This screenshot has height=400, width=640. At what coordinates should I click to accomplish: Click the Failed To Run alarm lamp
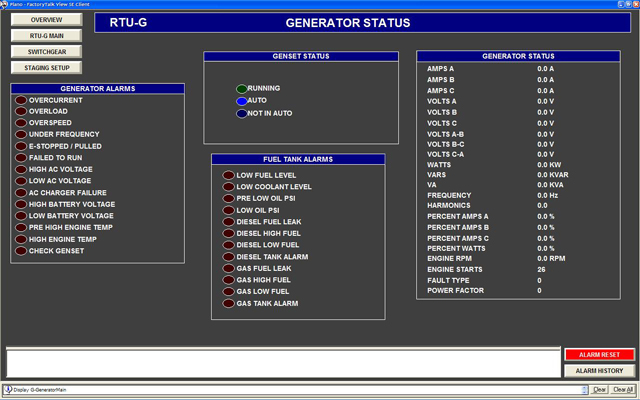[21, 158]
